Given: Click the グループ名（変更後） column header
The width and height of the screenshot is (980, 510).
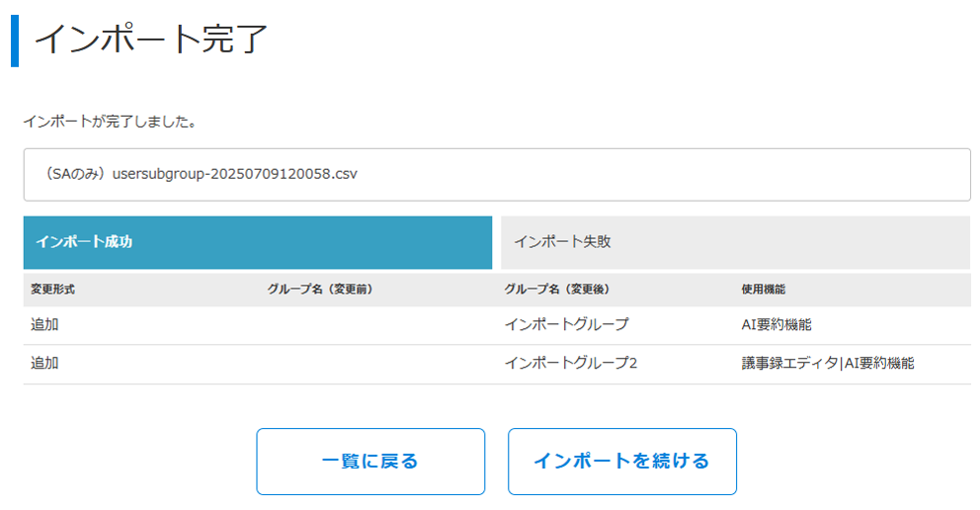Looking at the screenshot, I should (555, 290).
